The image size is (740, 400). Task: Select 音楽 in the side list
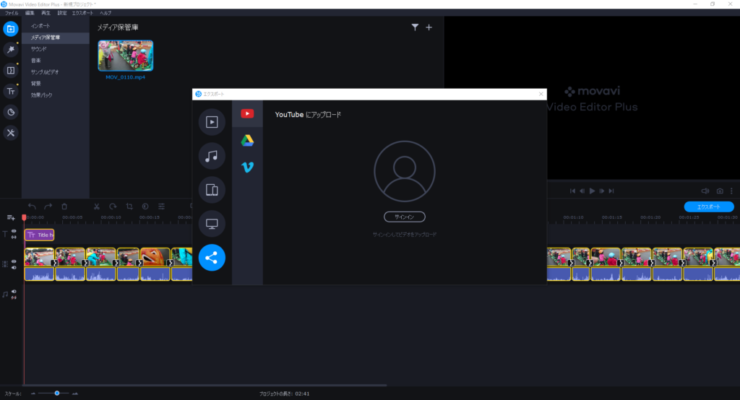click(x=56, y=60)
